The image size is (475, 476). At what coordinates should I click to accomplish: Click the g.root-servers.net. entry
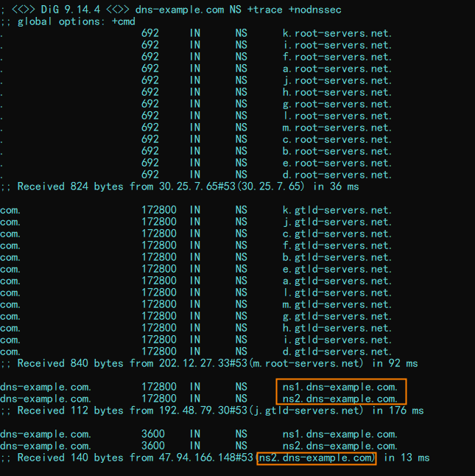pyautogui.click(x=337, y=104)
